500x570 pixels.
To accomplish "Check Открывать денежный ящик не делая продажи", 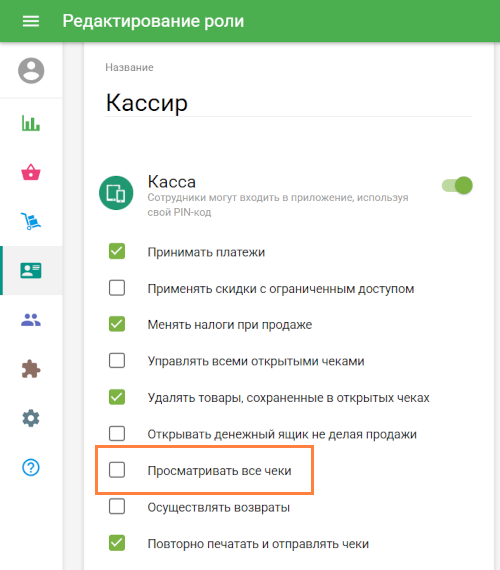I will (117, 433).
